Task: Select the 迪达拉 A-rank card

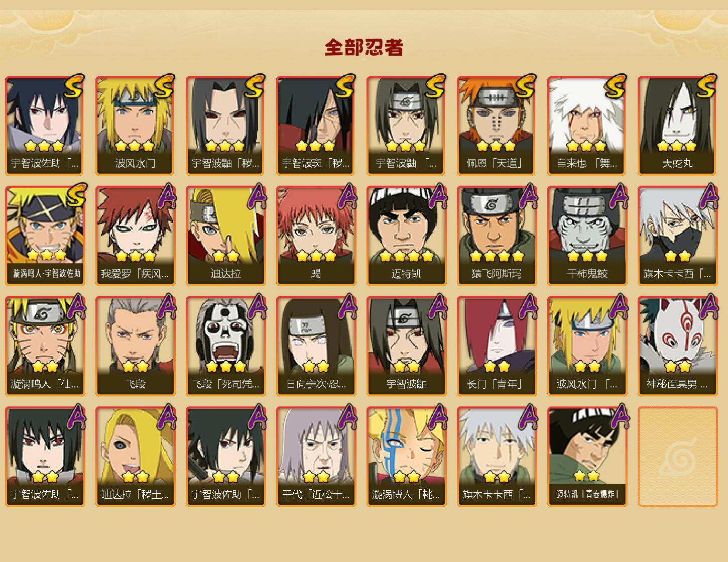Action: 225,236
